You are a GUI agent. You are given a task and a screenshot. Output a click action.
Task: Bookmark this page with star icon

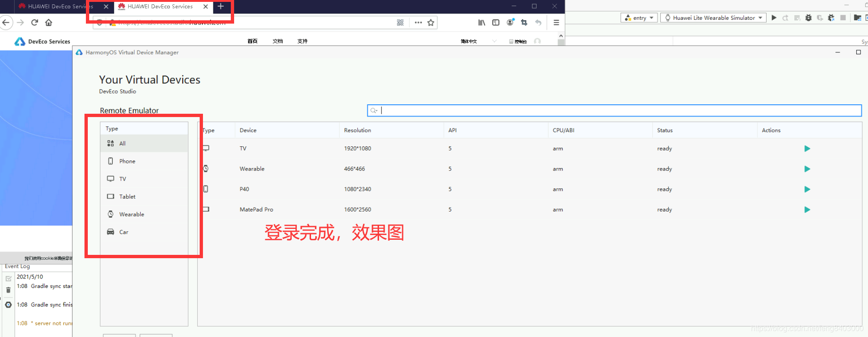(x=431, y=23)
